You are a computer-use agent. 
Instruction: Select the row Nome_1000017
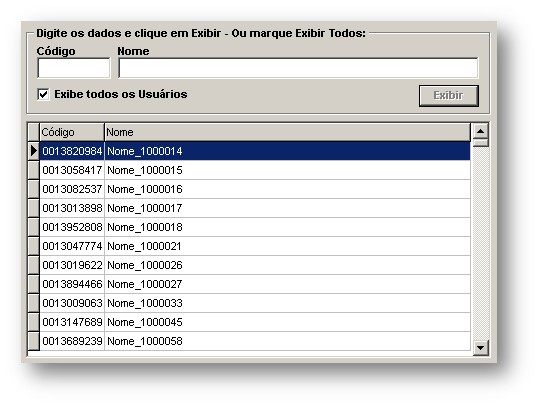click(255, 208)
